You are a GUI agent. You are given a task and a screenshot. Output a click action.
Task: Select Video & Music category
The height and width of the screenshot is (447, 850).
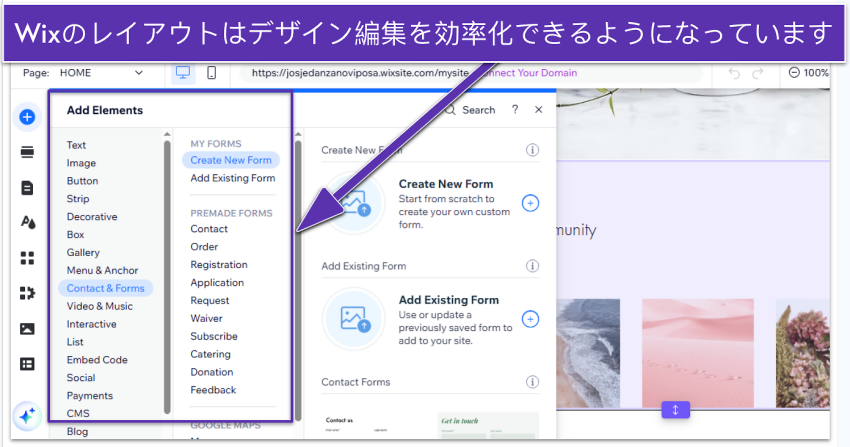(100, 306)
